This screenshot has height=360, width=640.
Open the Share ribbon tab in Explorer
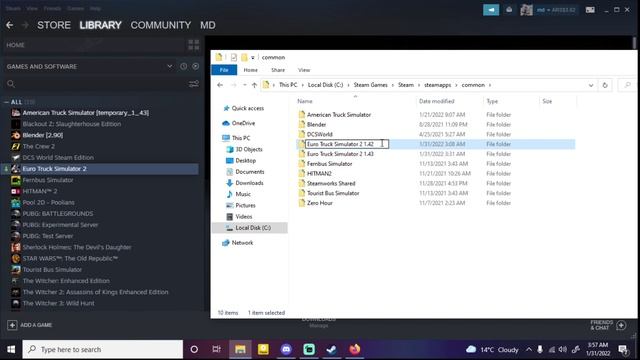tap(278, 70)
